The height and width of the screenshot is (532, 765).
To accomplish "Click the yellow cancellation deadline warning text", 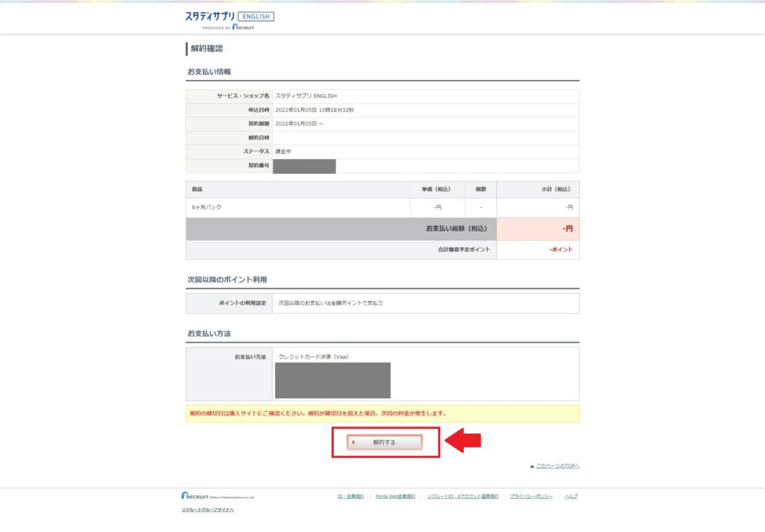I will [318, 413].
